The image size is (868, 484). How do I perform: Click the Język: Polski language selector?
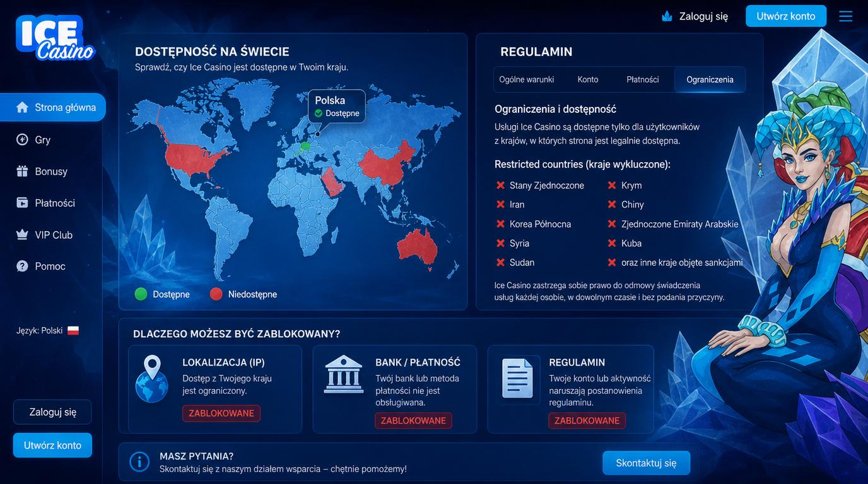pos(47,330)
